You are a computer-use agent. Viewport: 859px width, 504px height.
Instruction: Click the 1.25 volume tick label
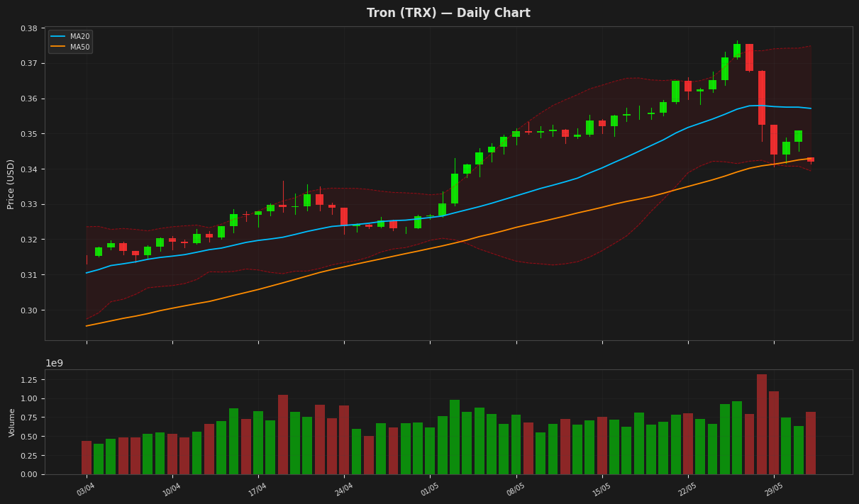[x=28, y=380]
